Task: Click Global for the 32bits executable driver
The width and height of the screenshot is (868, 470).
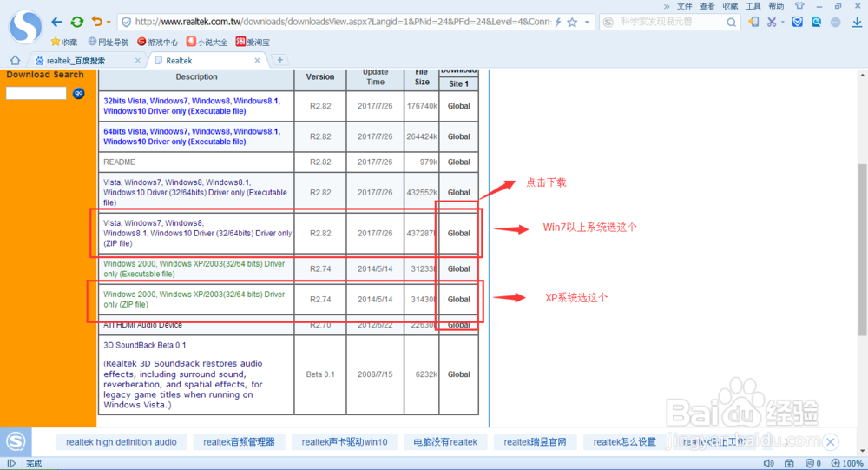Action: (x=458, y=106)
